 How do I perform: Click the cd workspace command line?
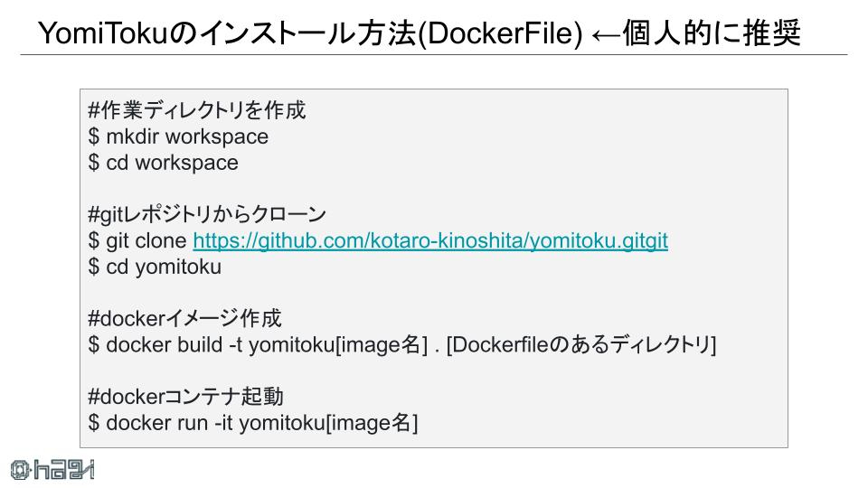(x=163, y=163)
